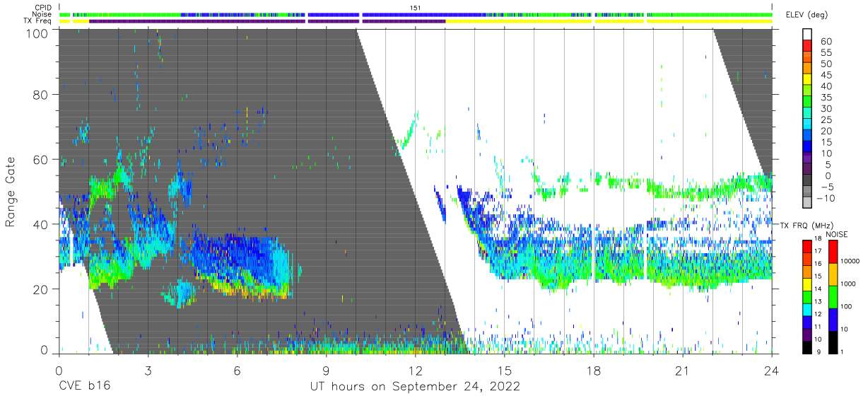Click the 21 hour tick on time axis

tap(683, 371)
